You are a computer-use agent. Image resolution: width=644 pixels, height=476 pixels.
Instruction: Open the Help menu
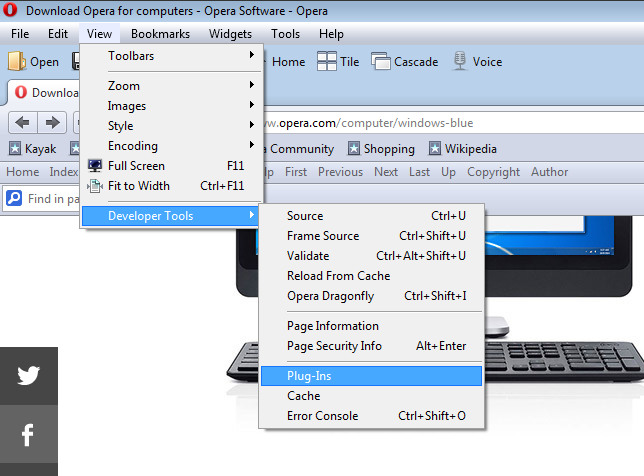pyautogui.click(x=331, y=34)
